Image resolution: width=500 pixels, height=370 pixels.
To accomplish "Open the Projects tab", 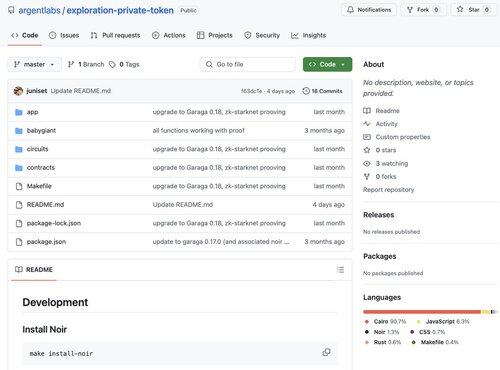I will click(x=214, y=35).
